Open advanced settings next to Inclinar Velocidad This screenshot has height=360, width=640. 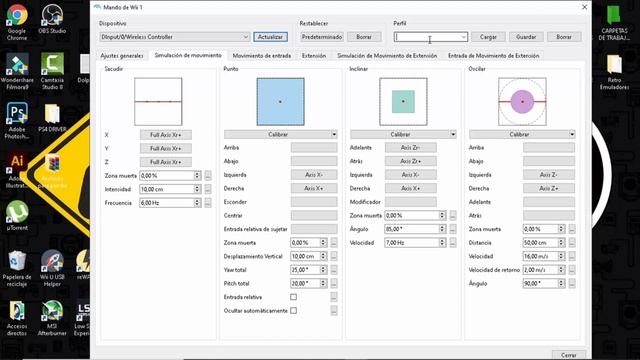point(453,242)
